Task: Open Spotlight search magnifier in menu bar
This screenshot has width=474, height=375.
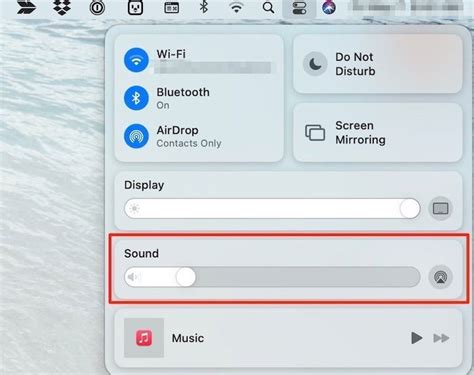Action: click(x=268, y=7)
